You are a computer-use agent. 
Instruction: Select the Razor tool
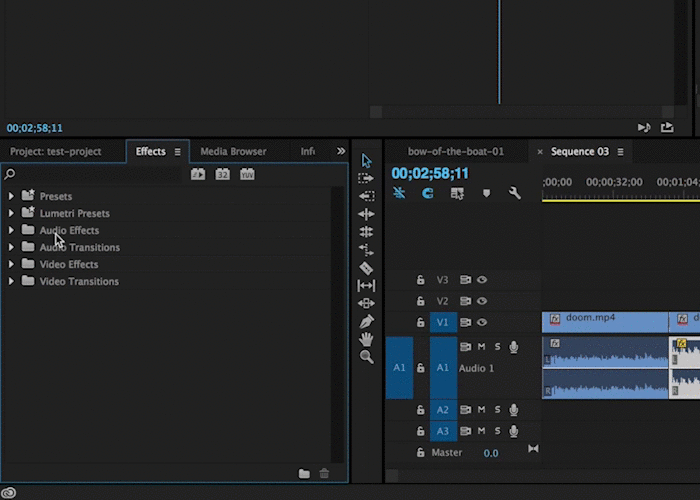[366, 268]
